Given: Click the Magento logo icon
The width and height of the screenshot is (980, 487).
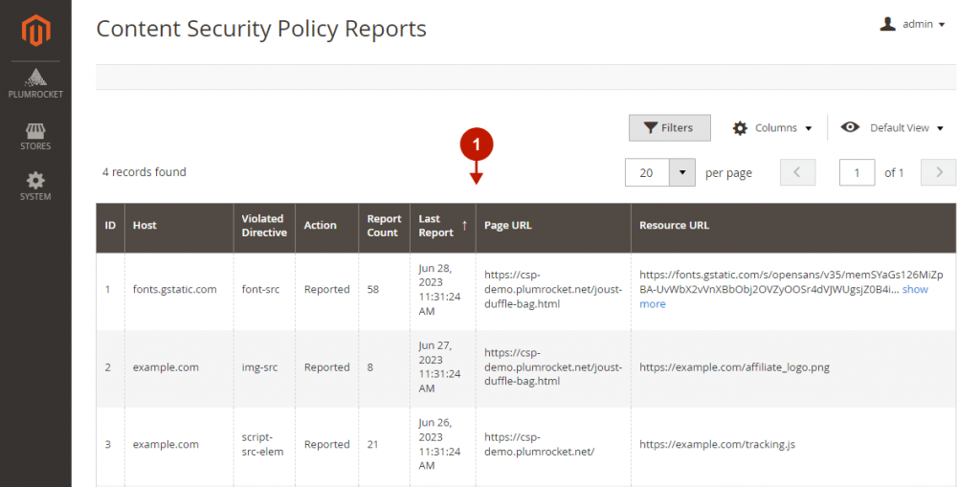Looking at the screenshot, I should (35, 31).
